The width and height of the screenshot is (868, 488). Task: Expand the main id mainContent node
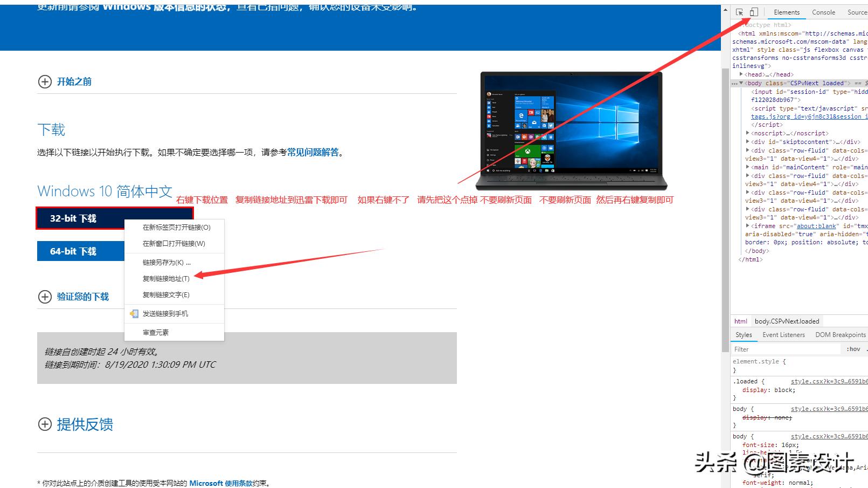[748, 167]
